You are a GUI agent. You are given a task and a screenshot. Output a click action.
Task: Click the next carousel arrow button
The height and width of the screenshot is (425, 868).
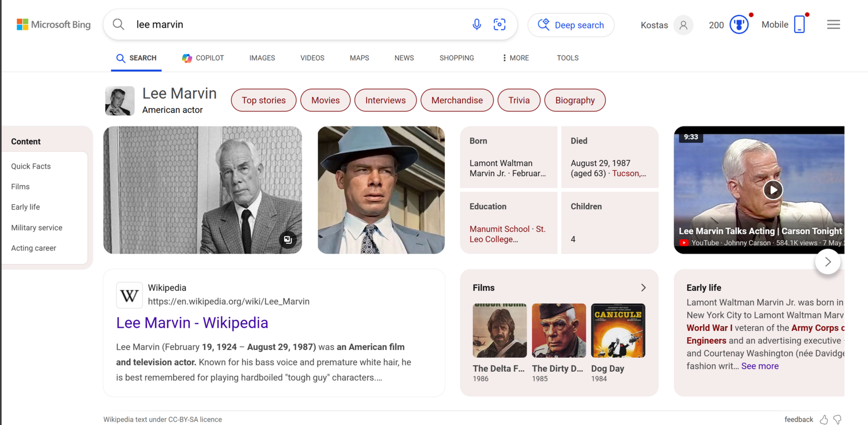click(827, 262)
